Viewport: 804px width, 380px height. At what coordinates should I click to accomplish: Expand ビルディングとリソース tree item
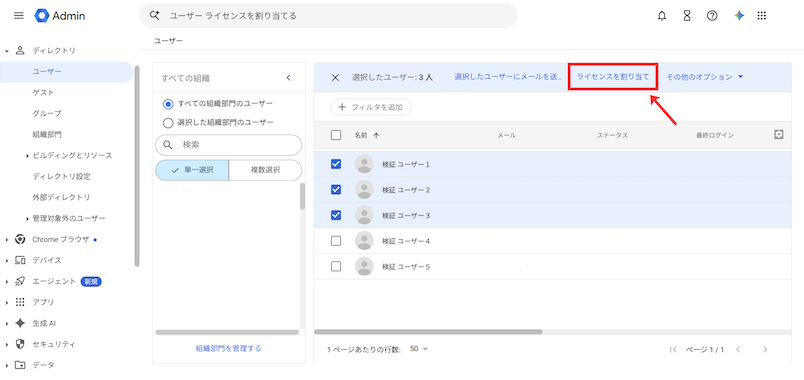pyautogui.click(x=27, y=155)
